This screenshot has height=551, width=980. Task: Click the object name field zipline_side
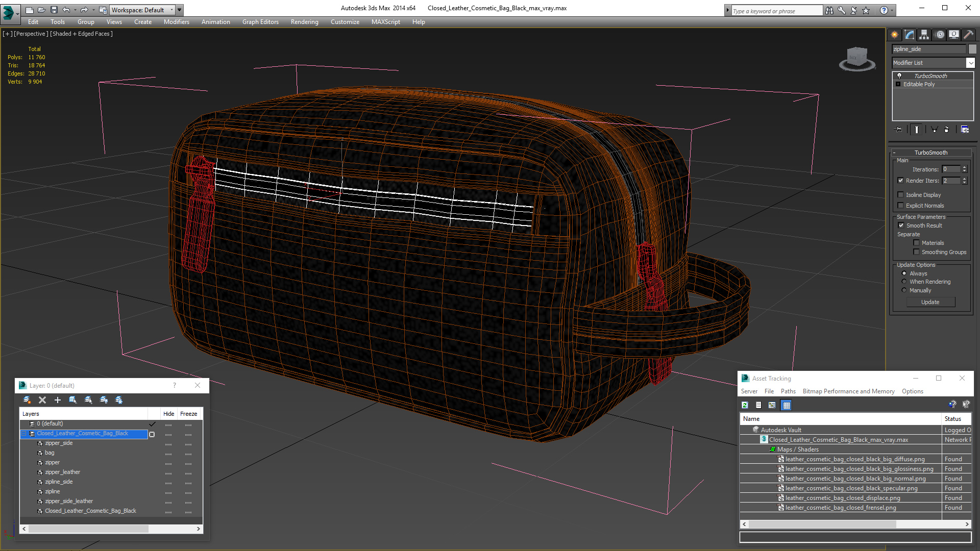(x=929, y=49)
